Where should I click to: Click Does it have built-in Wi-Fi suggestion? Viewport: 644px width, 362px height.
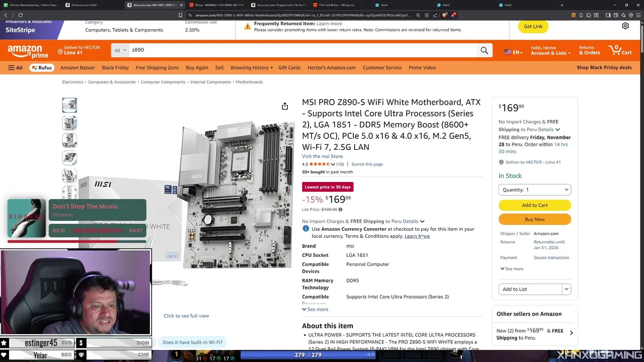[x=192, y=342]
